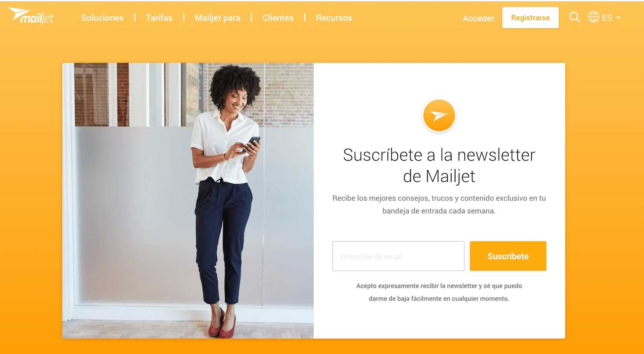Expand the ES language dropdown arrow

click(618, 18)
